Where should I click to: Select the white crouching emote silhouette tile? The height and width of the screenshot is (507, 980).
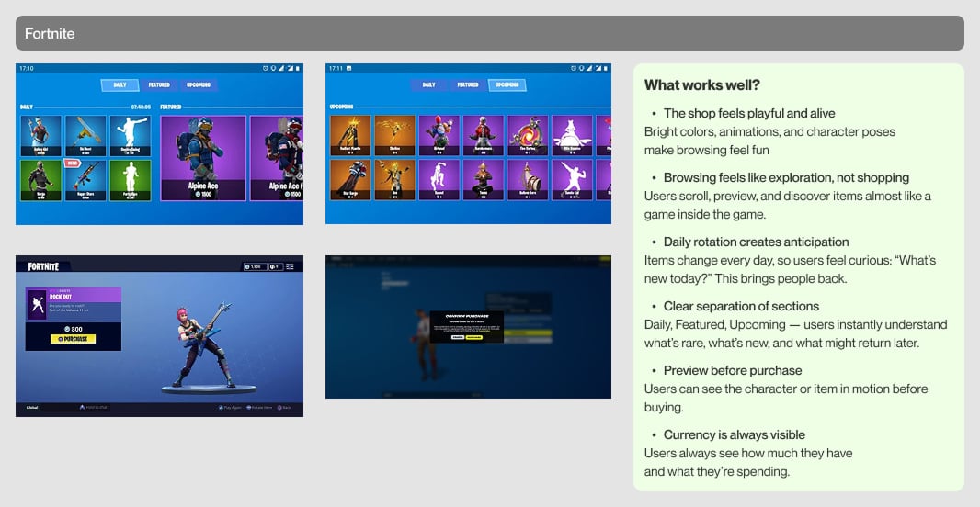pos(439,180)
